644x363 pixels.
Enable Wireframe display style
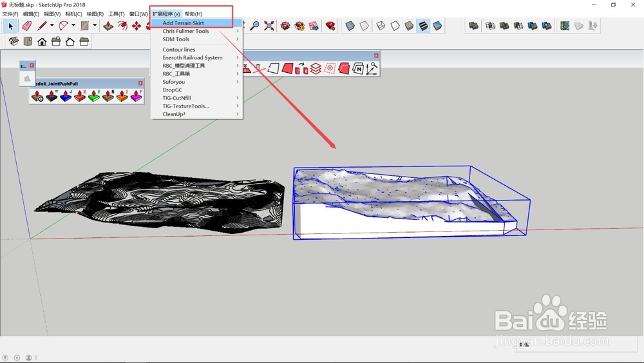coord(381,26)
